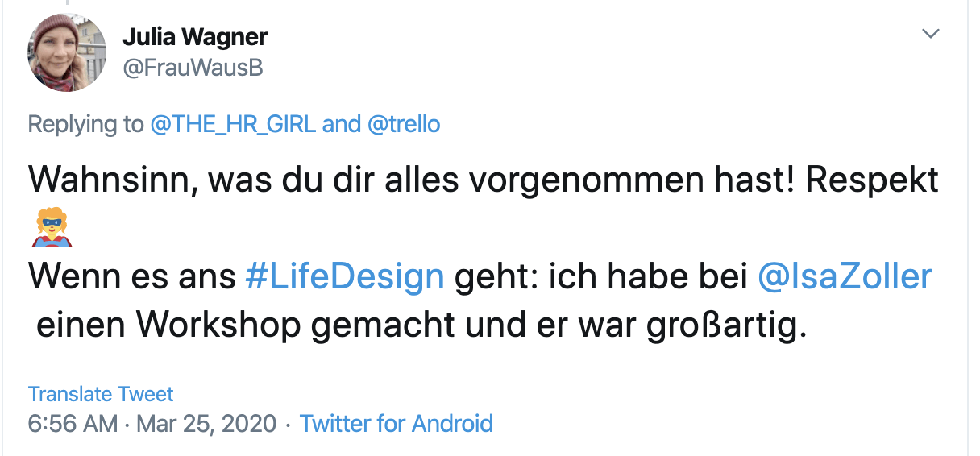980x456 pixels.
Task: Click the 'Replying to' label
Action: 85,124
